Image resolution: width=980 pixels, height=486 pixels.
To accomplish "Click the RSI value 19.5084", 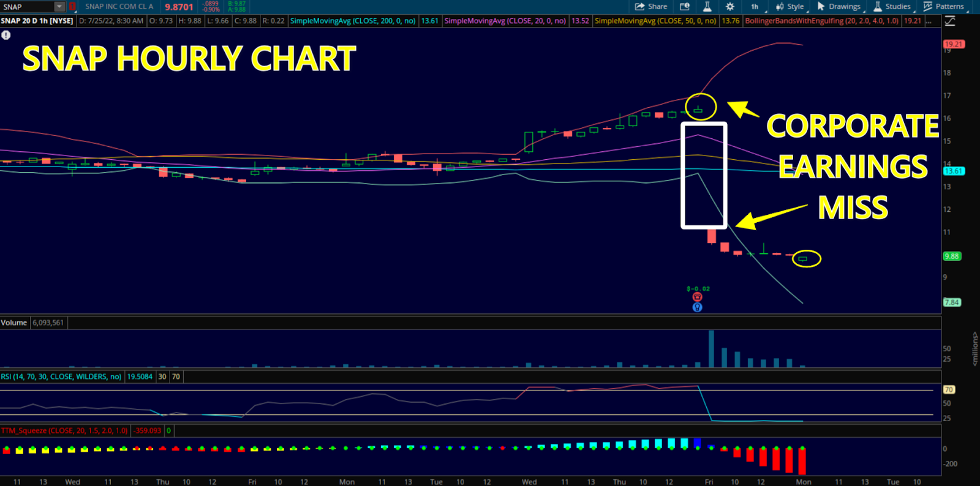I will tap(140, 376).
